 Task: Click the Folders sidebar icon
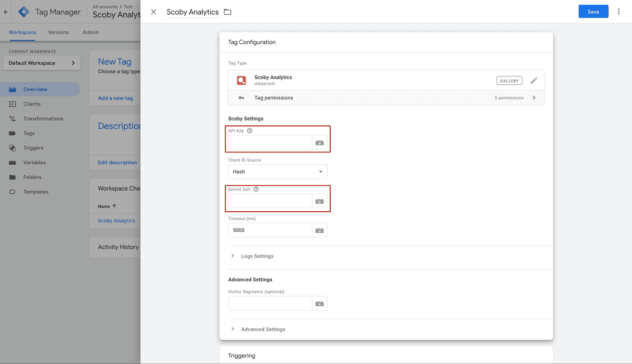(x=12, y=178)
